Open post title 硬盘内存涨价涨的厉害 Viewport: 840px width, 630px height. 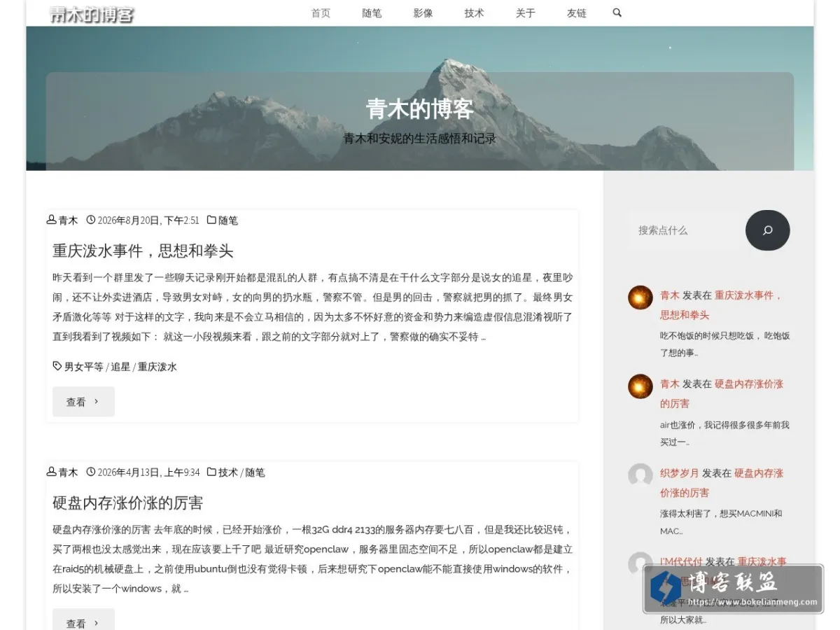(x=127, y=503)
